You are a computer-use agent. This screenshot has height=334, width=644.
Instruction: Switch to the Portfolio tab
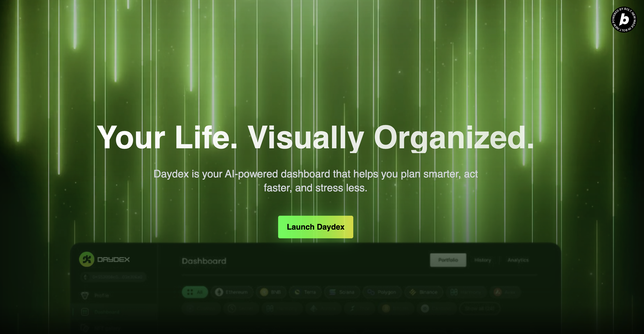click(448, 260)
